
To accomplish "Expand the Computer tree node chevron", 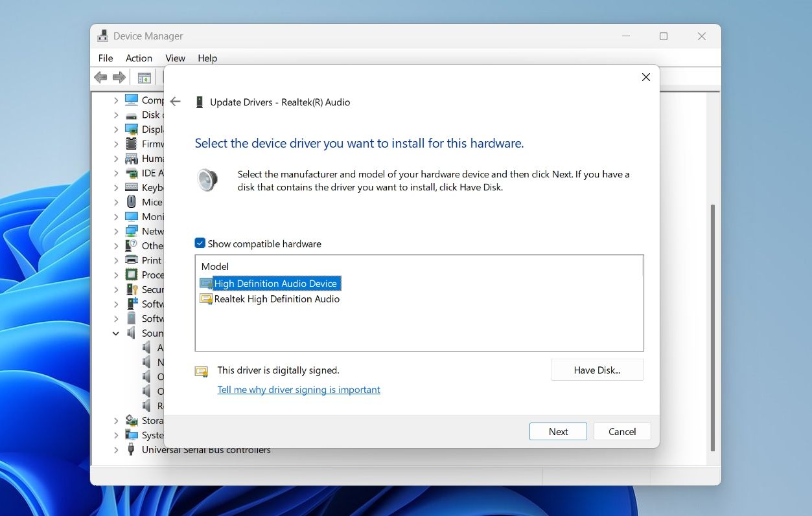I will (x=116, y=100).
